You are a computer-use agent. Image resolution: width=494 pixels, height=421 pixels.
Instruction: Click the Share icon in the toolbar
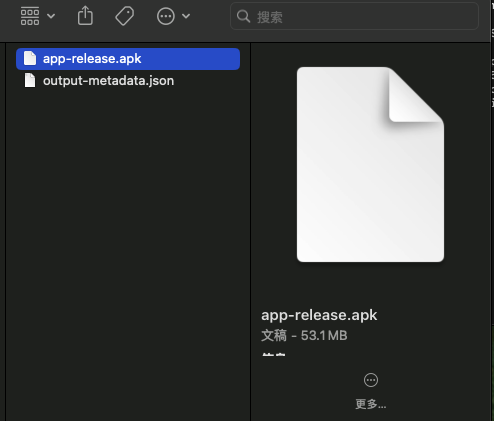tap(85, 16)
